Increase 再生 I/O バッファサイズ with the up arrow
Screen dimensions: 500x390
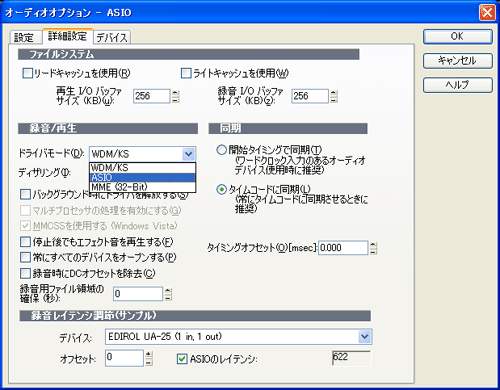pyautogui.click(x=176, y=93)
